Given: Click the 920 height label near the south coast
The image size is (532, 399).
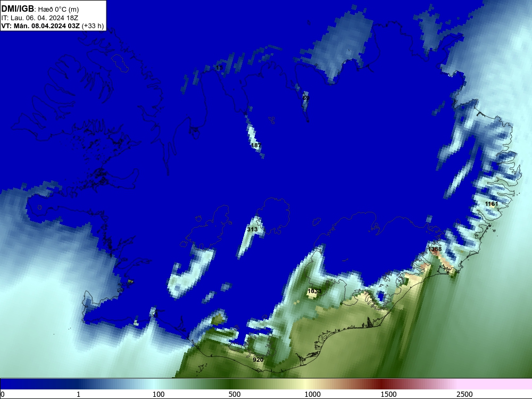Looking at the screenshot, I should pos(258,360).
